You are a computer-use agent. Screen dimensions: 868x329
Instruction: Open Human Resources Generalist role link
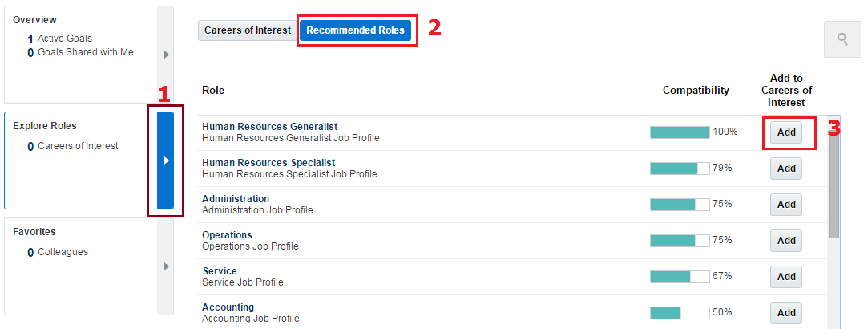click(x=269, y=126)
